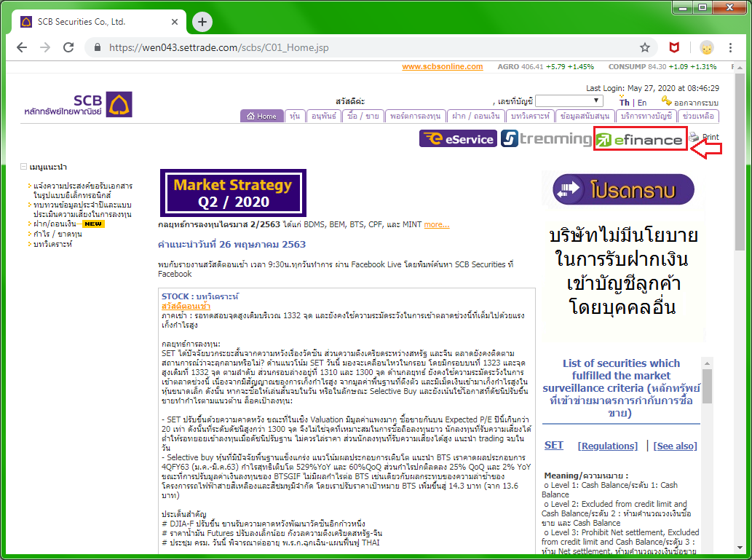Click the more... link
Screen dimensions: 752x560
(x=437, y=224)
